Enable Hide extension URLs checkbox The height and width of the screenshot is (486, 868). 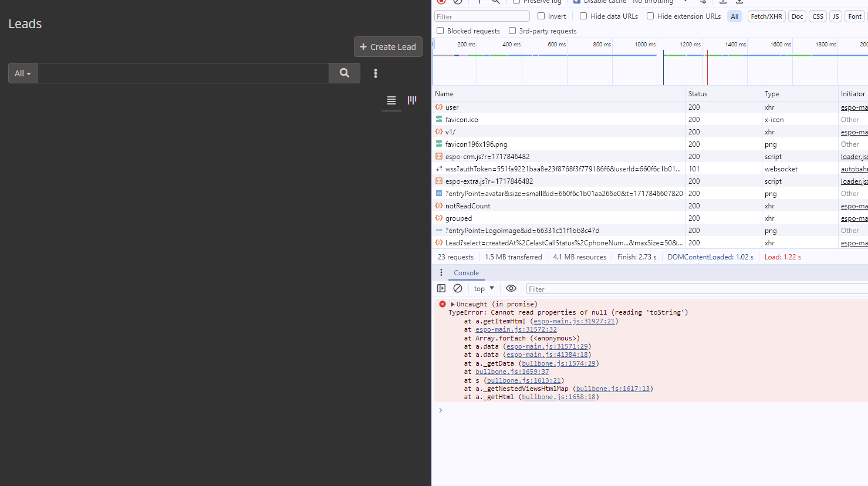[x=650, y=16]
